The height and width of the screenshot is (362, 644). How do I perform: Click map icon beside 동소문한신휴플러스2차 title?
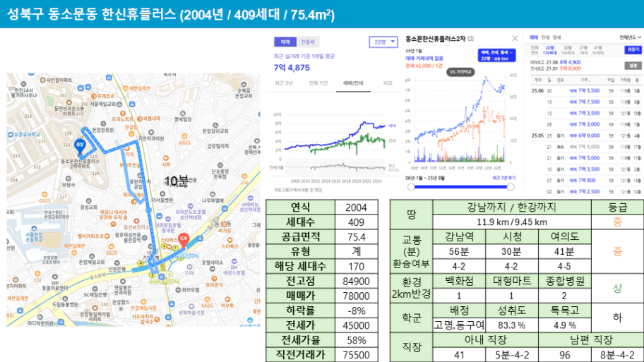pyautogui.click(x=471, y=39)
